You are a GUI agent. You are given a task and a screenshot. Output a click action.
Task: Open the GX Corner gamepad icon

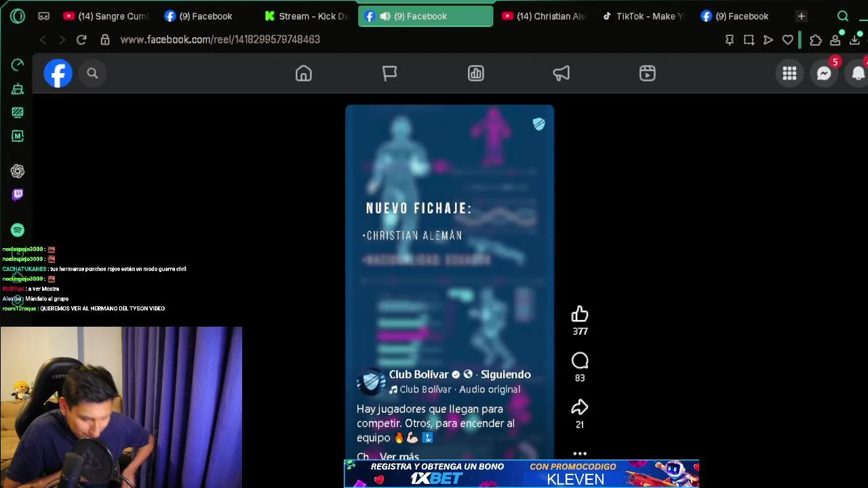pos(43,16)
